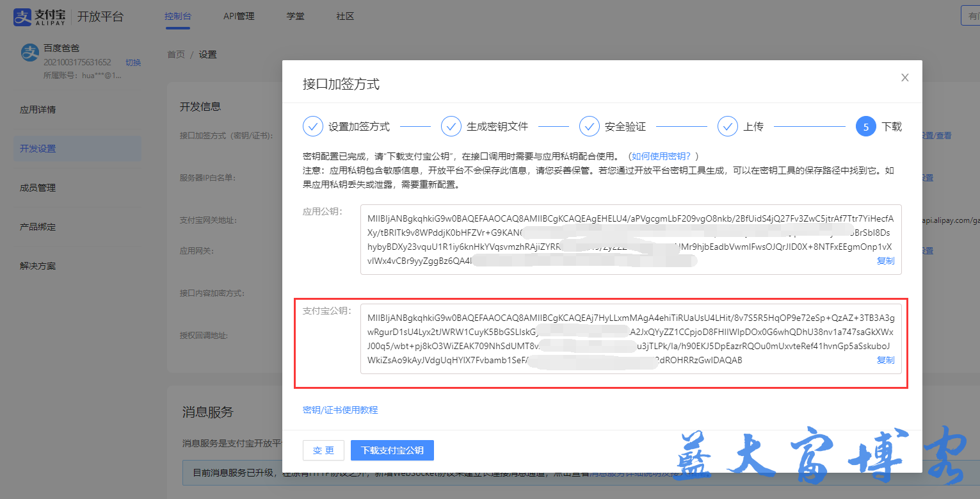Click the 变更 button
980x499 pixels.
point(323,450)
